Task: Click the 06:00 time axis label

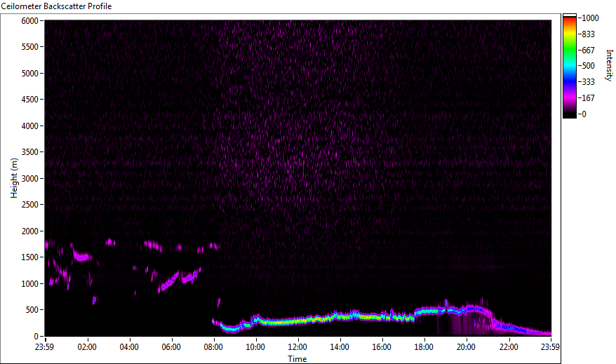Action: point(171,347)
